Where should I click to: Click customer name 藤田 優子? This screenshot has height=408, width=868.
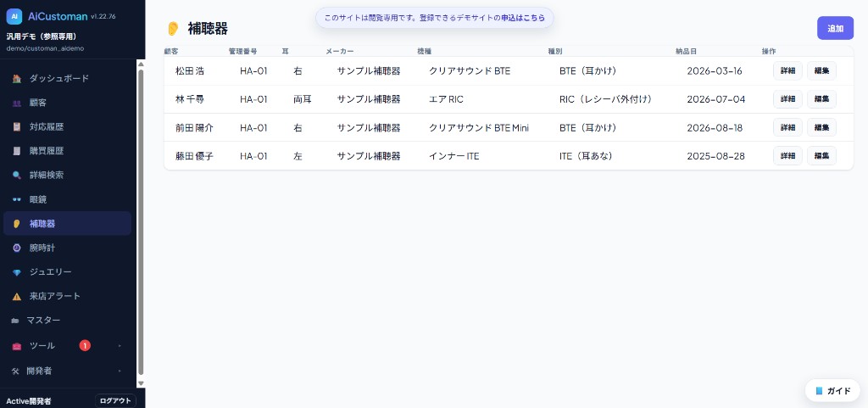[x=194, y=156]
